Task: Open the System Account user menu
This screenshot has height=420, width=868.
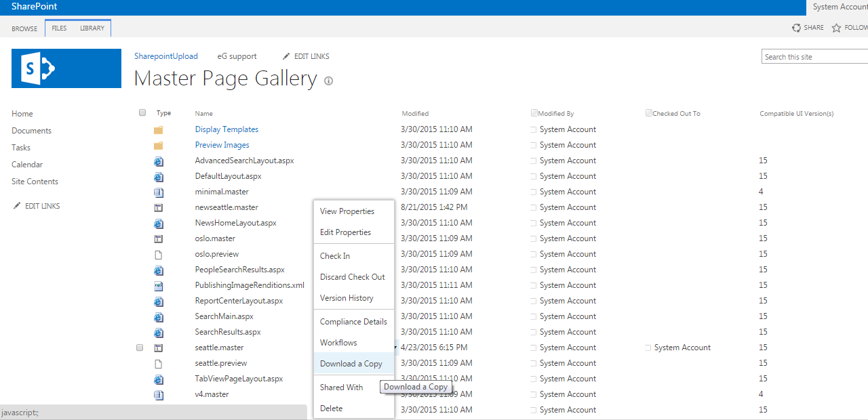Action: (x=840, y=7)
